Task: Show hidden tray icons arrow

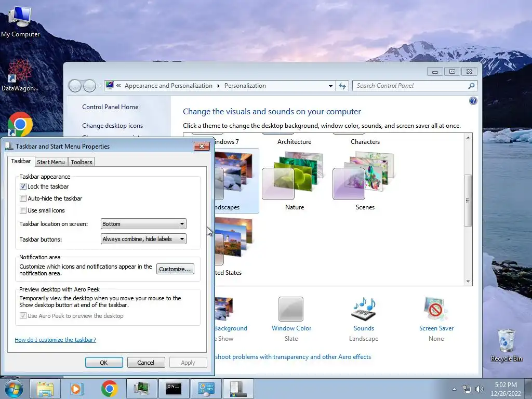Action: (x=454, y=389)
